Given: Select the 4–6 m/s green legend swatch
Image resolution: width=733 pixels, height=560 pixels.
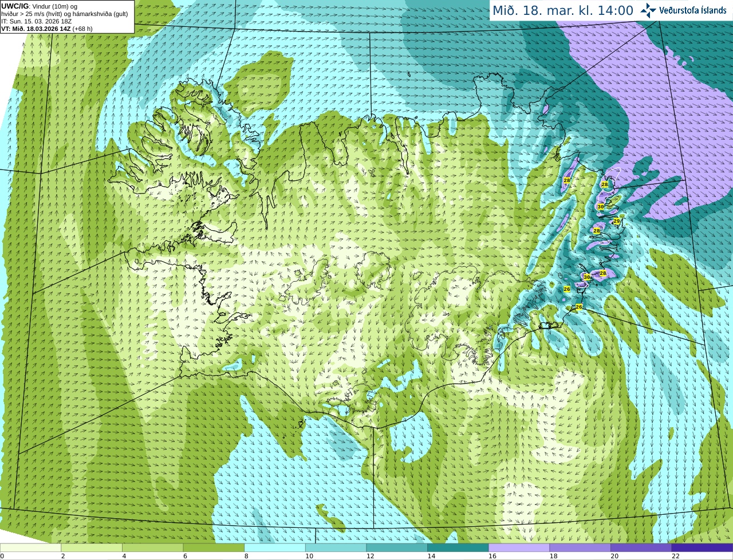Looking at the screenshot, I should pos(152,547).
